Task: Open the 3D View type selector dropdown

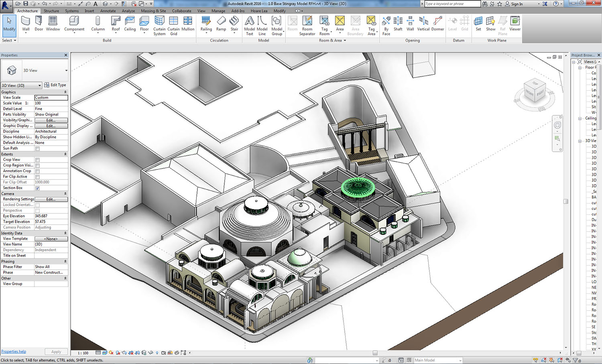Action: tap(66, 71)
